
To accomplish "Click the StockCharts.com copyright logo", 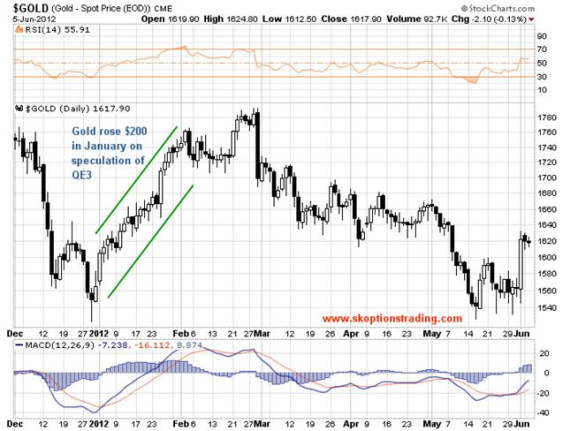I will 498,8.
